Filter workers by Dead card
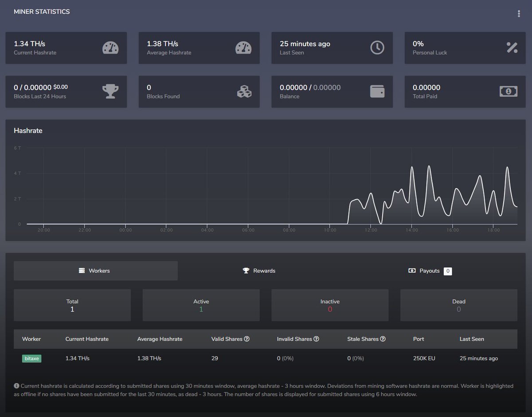 click(459, 305)
